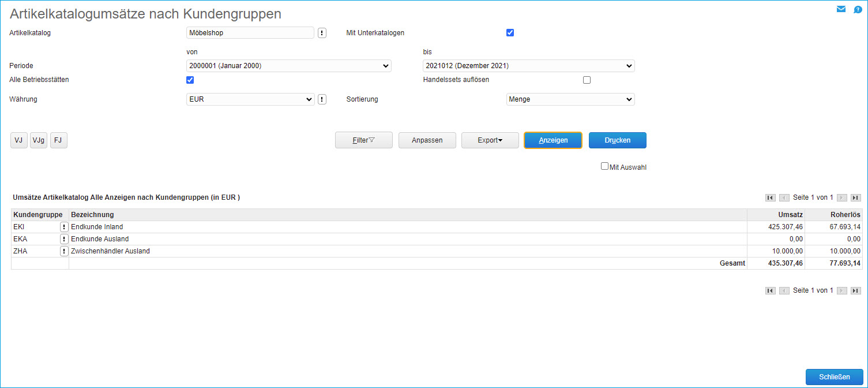Viewport: 868px width, 388px height.
Task: Open details icon for EKI customer group
Action: click(x=64, y=227)
